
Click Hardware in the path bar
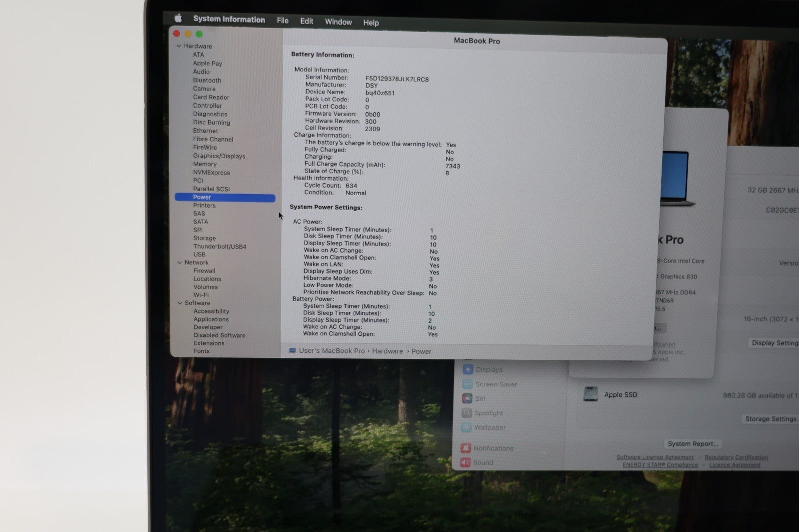coord(388,351)
